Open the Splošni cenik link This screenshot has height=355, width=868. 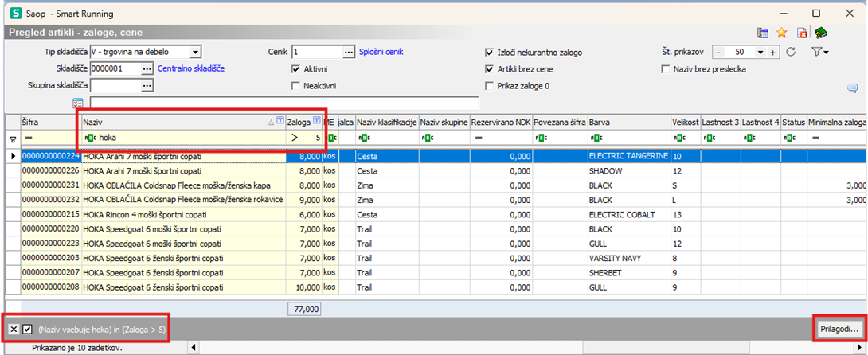(x=381, y=52)
